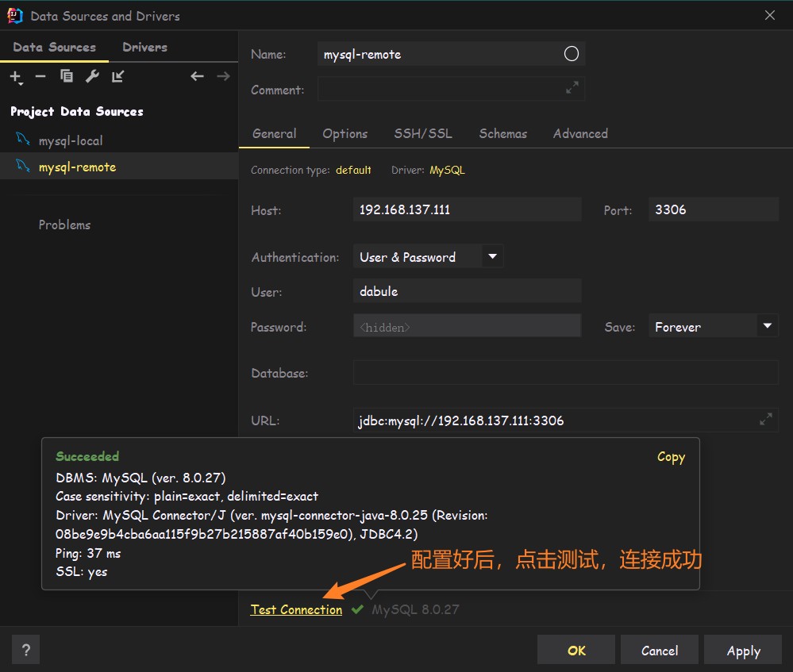Remove the selected data source with minus icon
Viewport: 793px width, 672px height.
40,76
